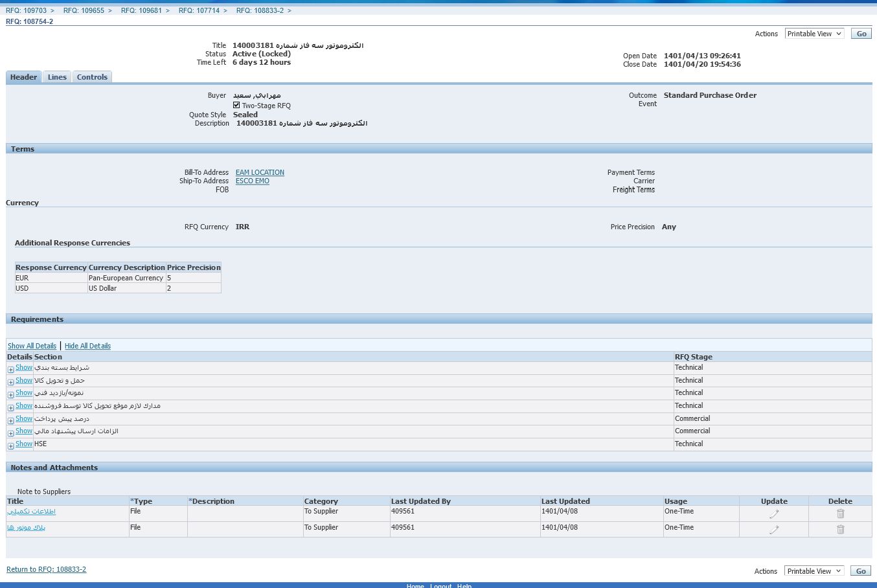The height and width of the screenshot is (588, 877).
Task: Click Show link for the HSE row
Action: (24, 444)
